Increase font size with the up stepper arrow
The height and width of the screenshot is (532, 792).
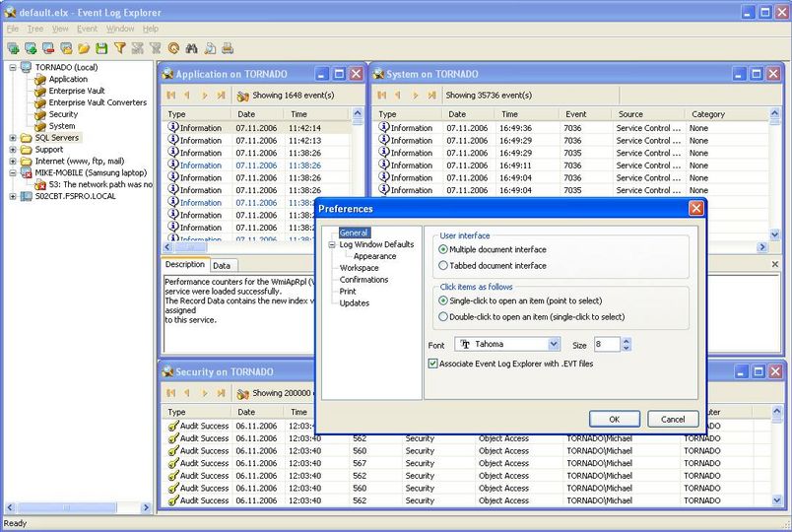[627, 341]
